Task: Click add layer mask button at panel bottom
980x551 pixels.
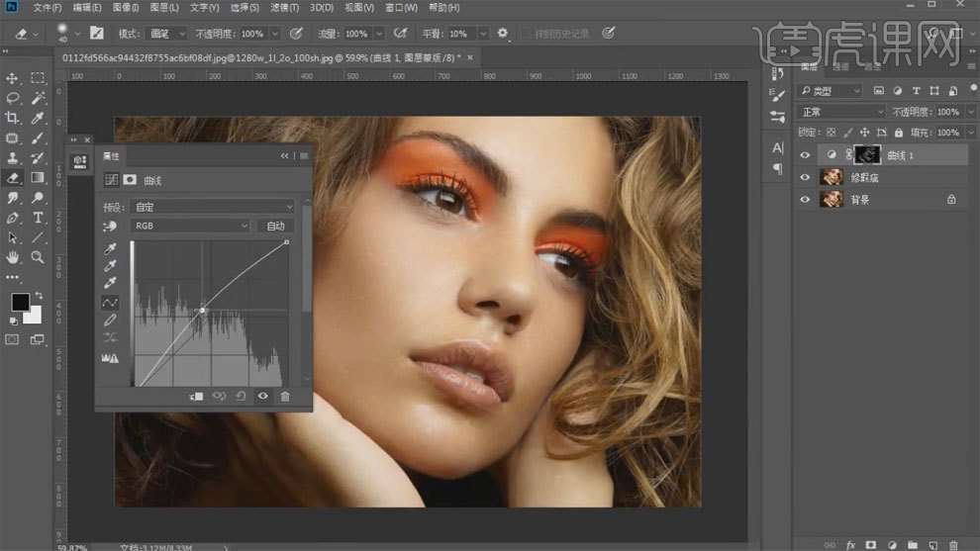Action: [871, 545]
